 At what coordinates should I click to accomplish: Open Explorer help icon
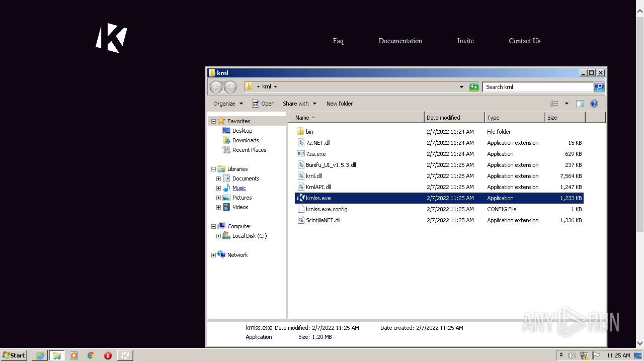(x=594, y=104)
